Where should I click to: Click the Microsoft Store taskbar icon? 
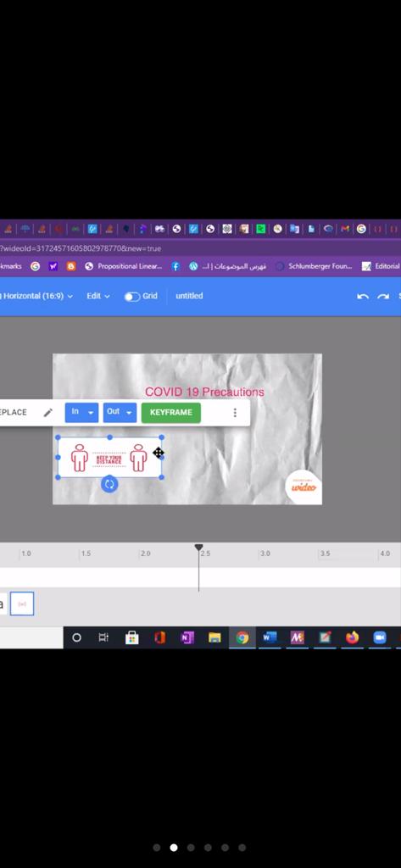pyautogui.click(x=131, y=637)
